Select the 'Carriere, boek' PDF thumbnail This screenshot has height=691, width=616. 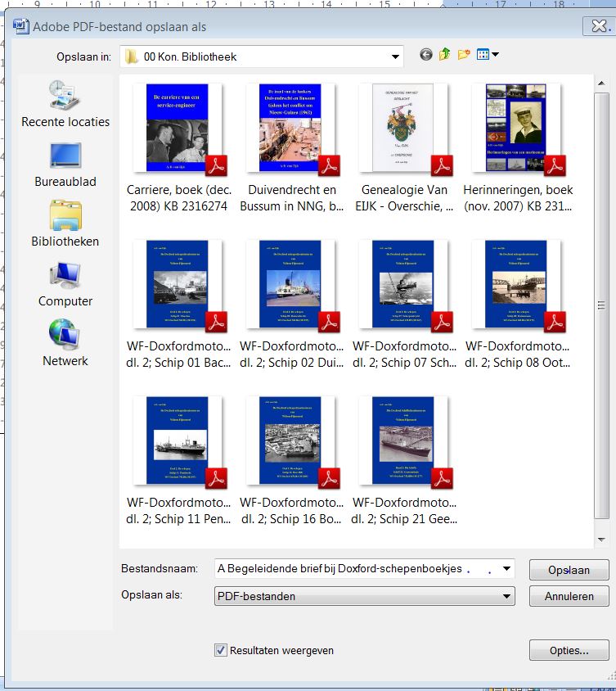point(179,129)
